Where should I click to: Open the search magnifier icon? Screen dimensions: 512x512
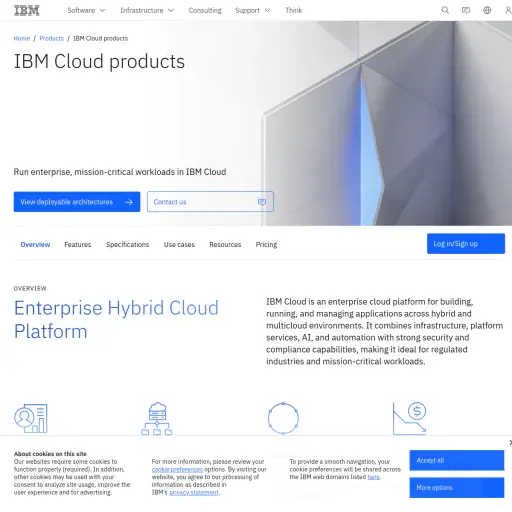pos(445,10)
